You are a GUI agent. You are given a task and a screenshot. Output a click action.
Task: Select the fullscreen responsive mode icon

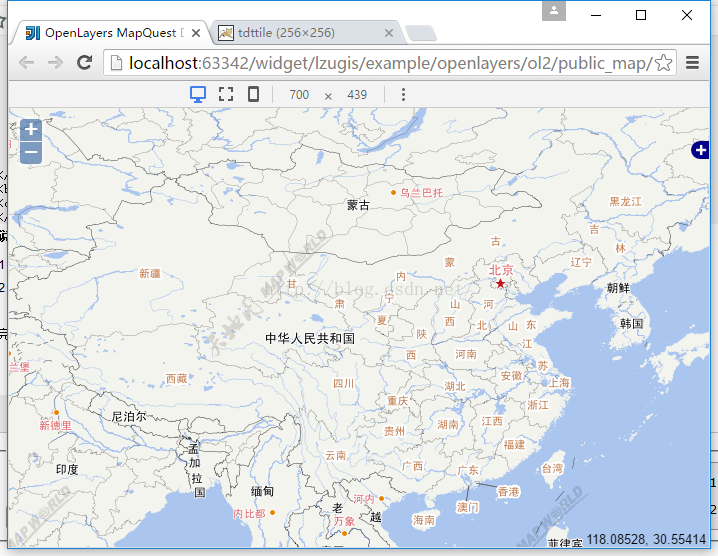click(x=226, y=94)
